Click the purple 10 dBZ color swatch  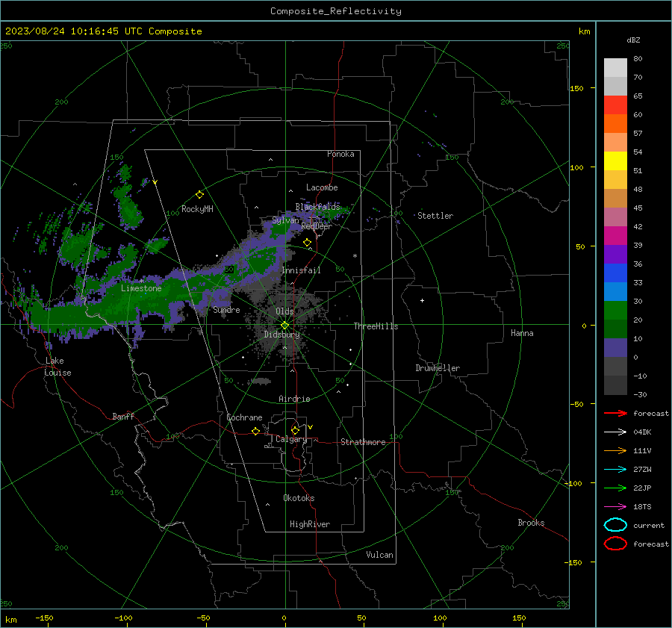(x=615, y=348)
